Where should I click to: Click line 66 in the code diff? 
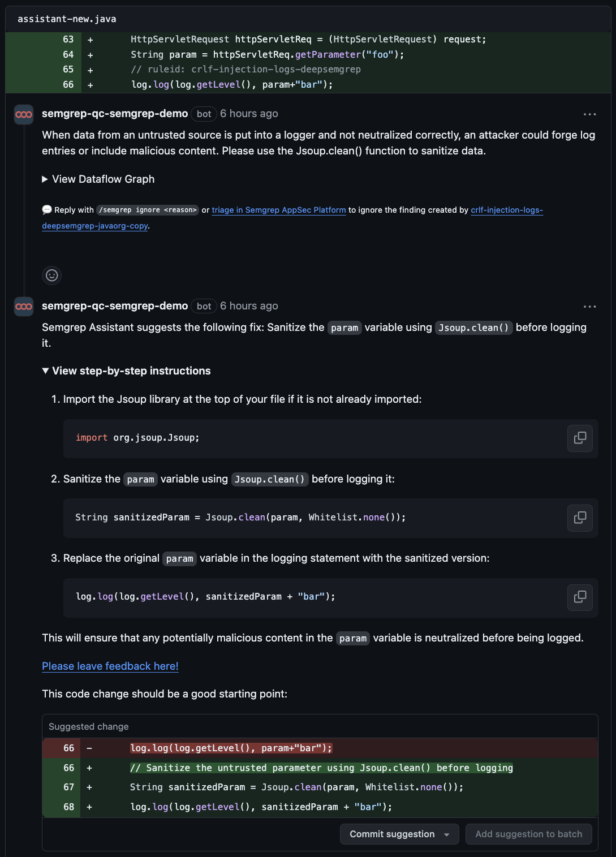point(68,84)
